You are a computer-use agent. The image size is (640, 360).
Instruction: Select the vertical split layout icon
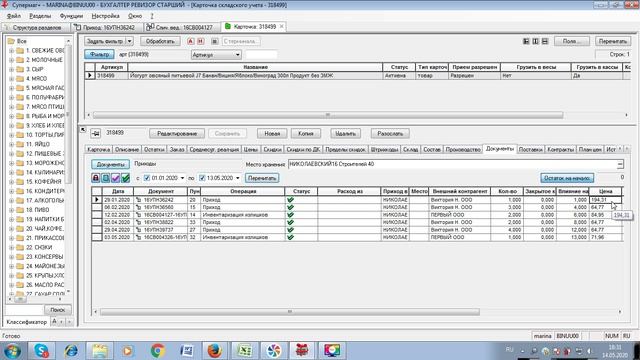pyautogui.click(x=536, y=41)
